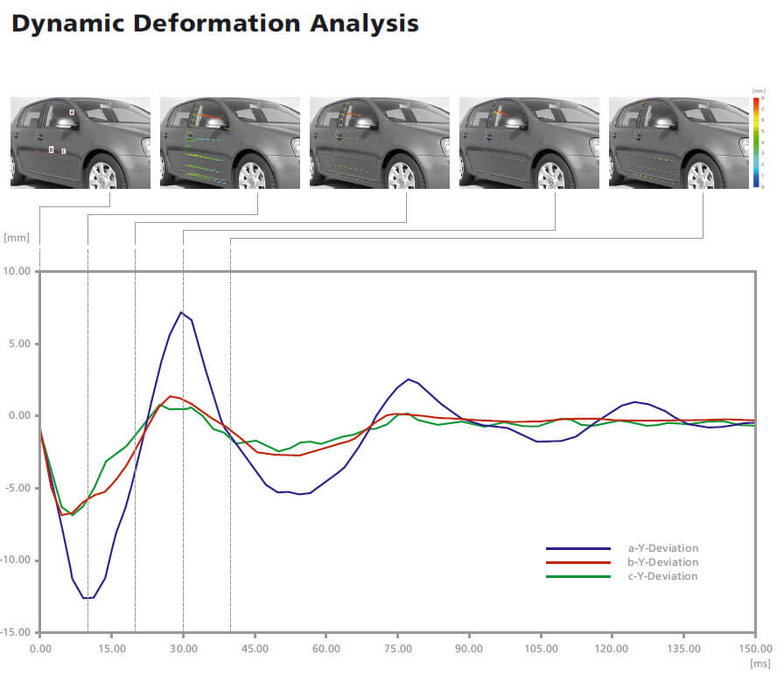Click the dashed marker near 30 ms
Viewport: 784px width, 682px height.
[182, 437]
